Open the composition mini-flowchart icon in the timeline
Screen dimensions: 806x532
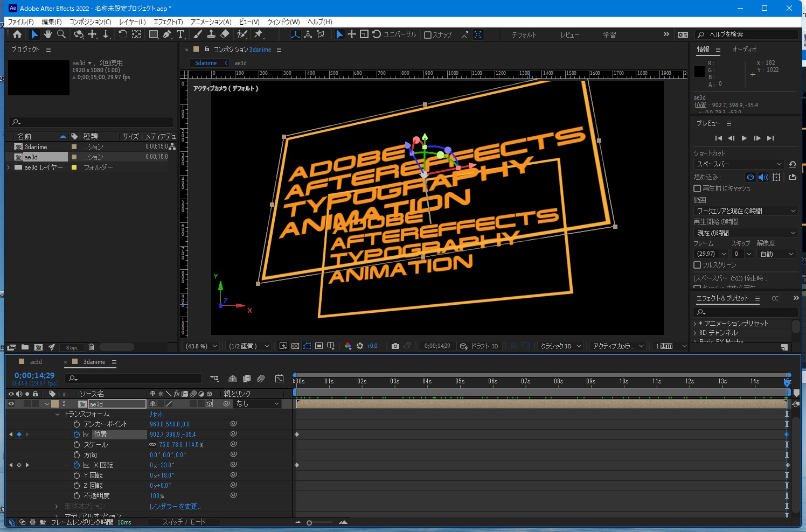point(214,379)
